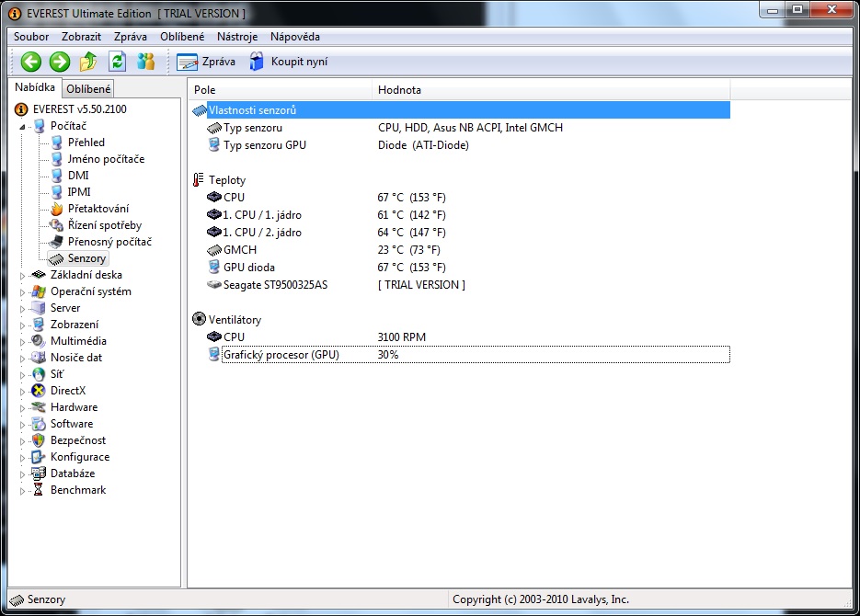Expand the Zobrazení node

22,325
